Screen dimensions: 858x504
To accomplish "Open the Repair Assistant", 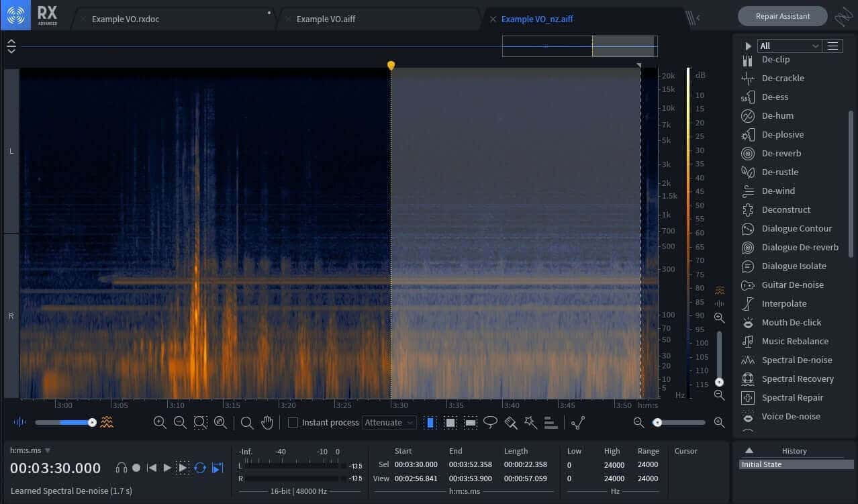I will pyautogui.click(x=783, y=16).
